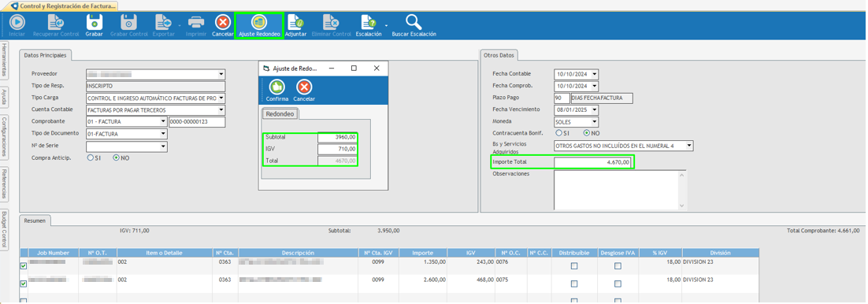The width and height of the screenshot is (868, 304).
Task: Click the Imprimir printer icon
Action: click(196, 22)
